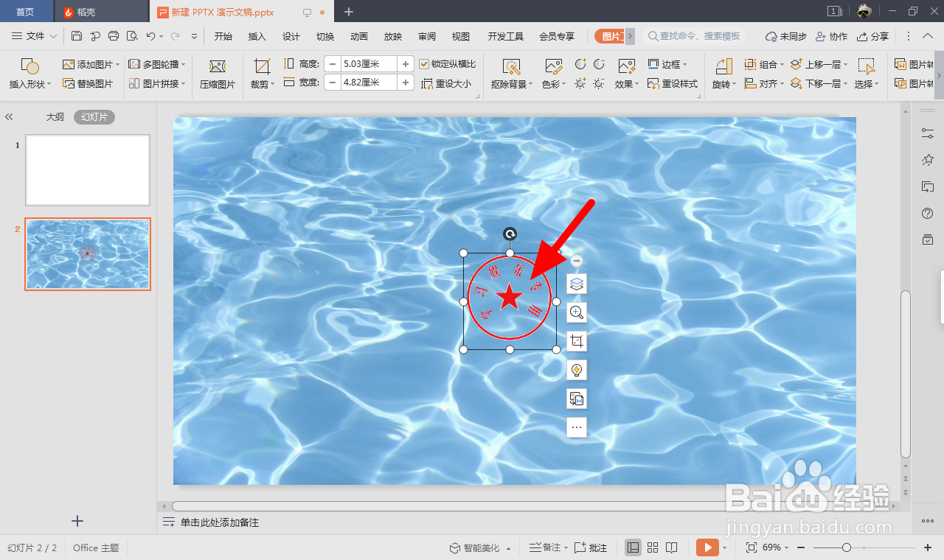The width and height of the screenshot is (944, 560).
Task: Toggle 锁定纵横比 lock aspect ratio checkbox
Action: pos(424,64)
